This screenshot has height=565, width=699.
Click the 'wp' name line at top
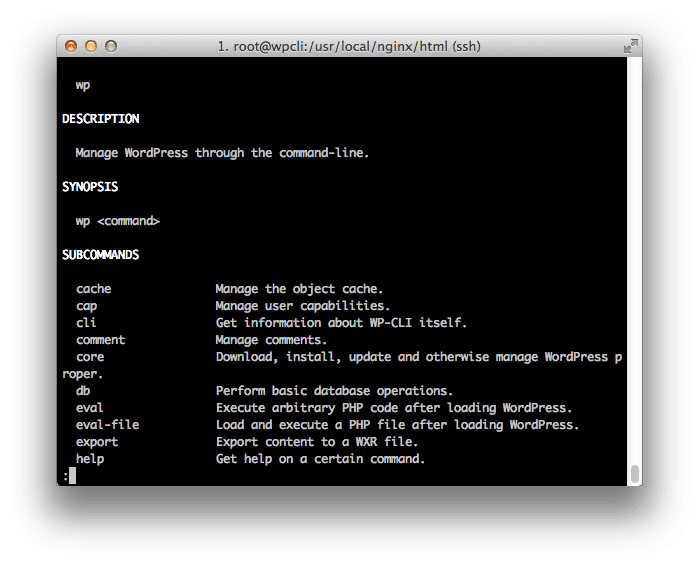pos(83,85)
